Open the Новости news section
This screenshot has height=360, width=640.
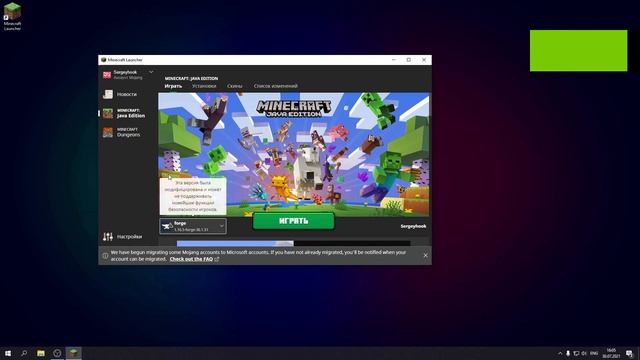click(x=127, y=94)
